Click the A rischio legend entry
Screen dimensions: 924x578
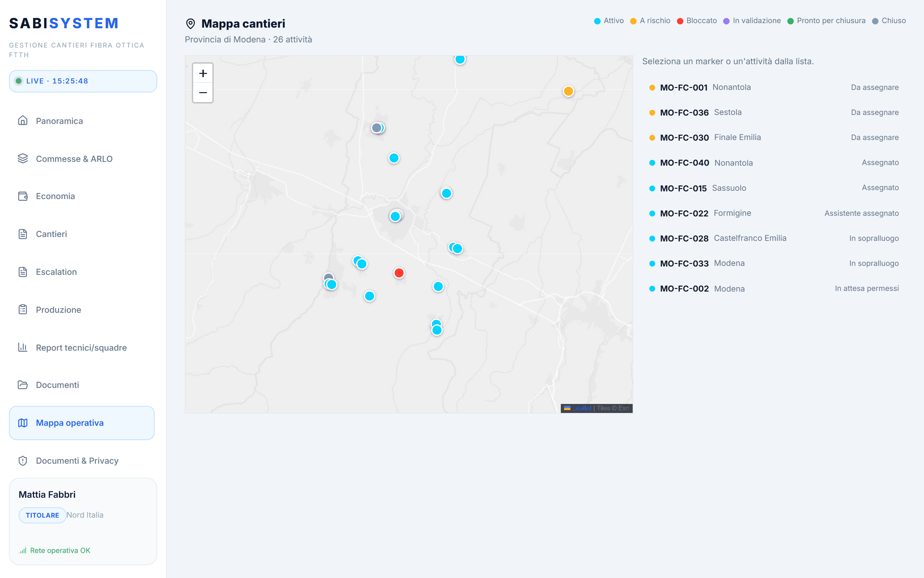650,21
